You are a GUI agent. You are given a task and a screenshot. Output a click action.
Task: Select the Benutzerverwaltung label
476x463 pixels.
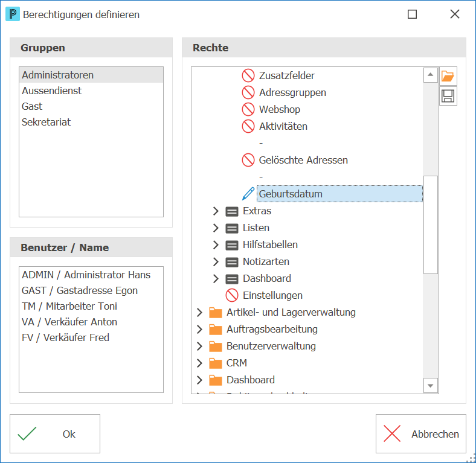click(271, 346)
